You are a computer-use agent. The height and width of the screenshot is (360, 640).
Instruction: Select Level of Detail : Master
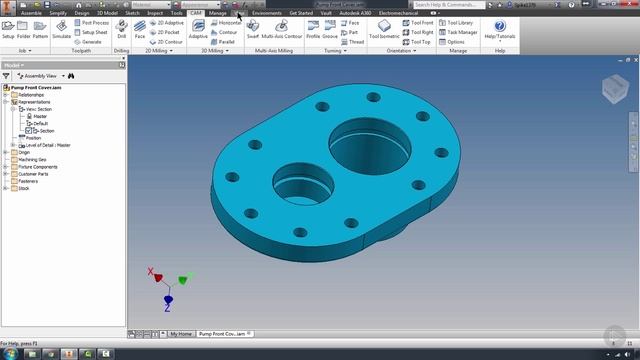[44, 145]
